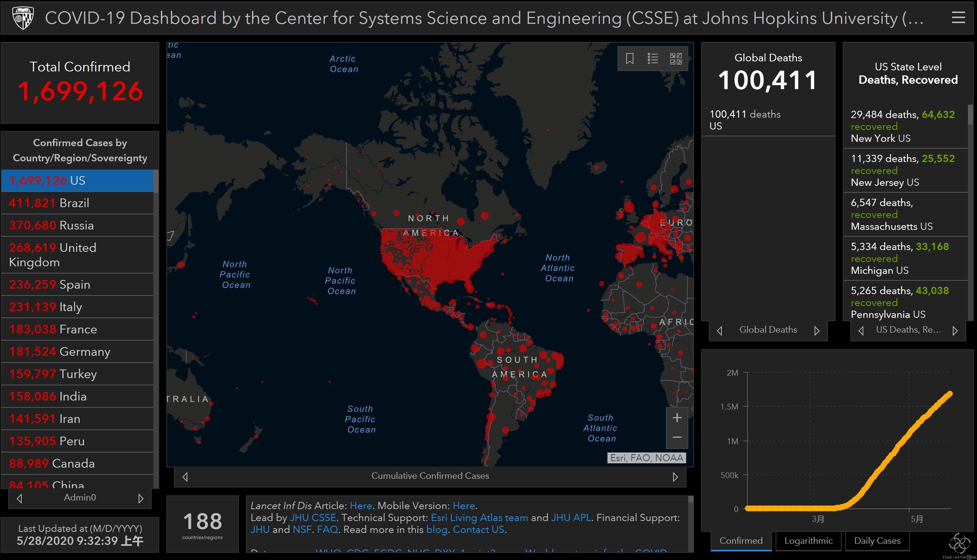The width and height of the screenshot is (977, 560).
Task: Switch chart to Logarithmic tab
Action: point(808,541)
